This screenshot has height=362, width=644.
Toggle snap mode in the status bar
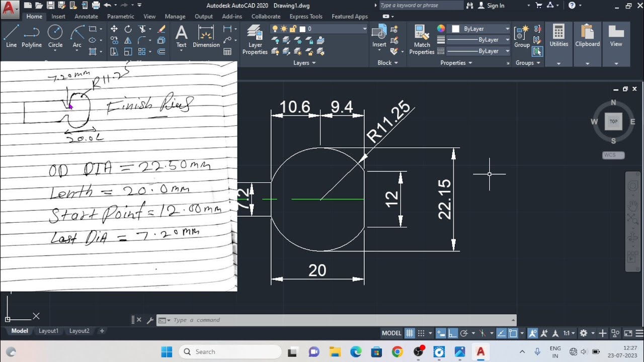(x=422, y=333)
